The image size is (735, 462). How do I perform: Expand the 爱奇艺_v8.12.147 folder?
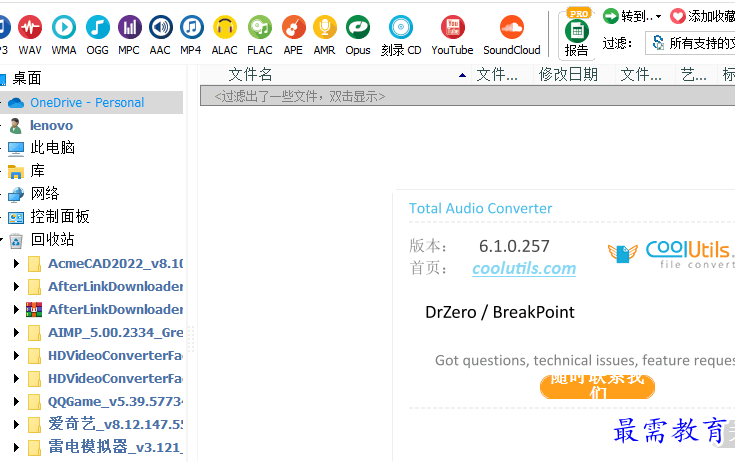click(16, 425)
